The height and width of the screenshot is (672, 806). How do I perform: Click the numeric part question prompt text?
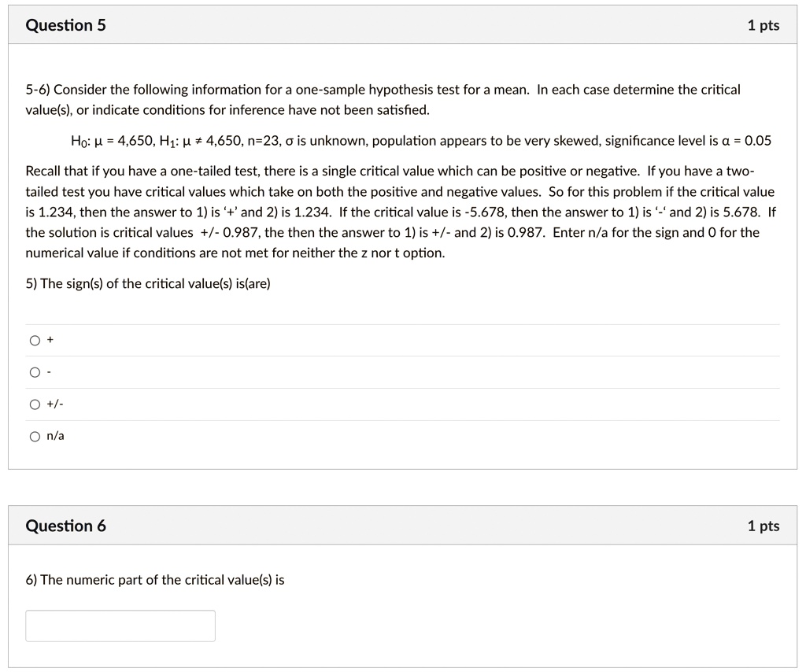pyautogui.click(x=154, y=579)
